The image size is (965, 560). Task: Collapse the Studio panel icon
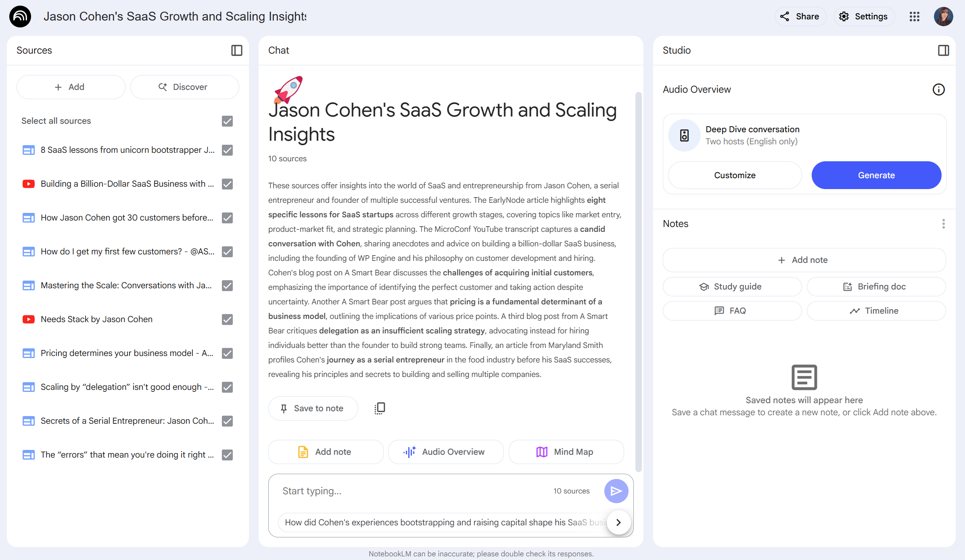943,50
